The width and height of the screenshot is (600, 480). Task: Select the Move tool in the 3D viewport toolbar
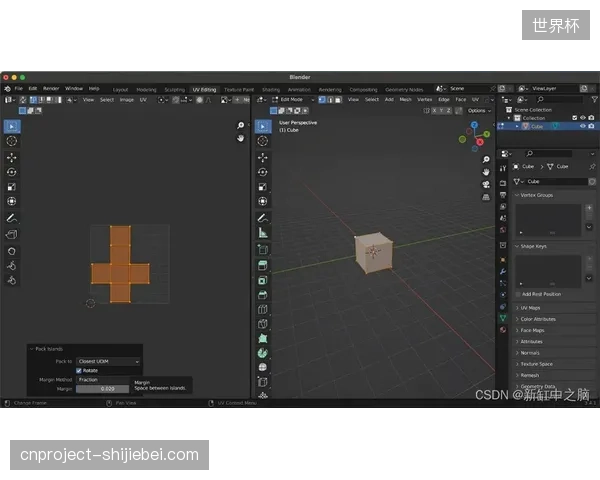point(263,157)
